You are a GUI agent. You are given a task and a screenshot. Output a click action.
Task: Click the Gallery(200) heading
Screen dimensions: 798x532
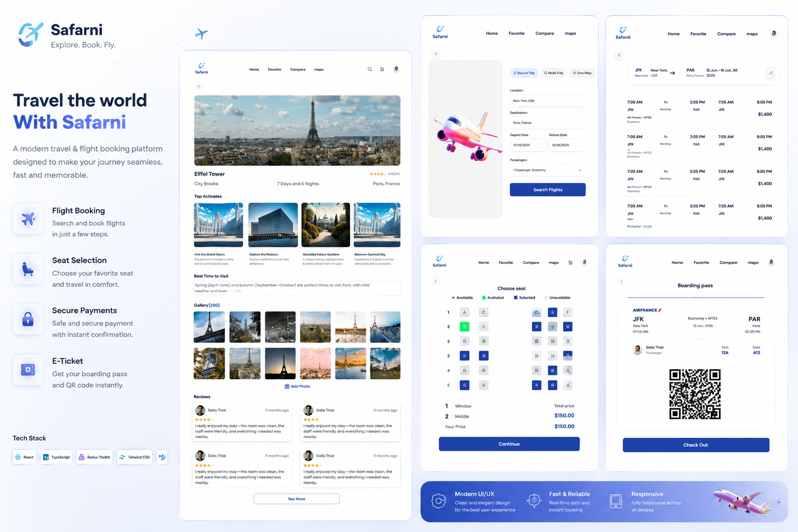[x=207, y=305]
